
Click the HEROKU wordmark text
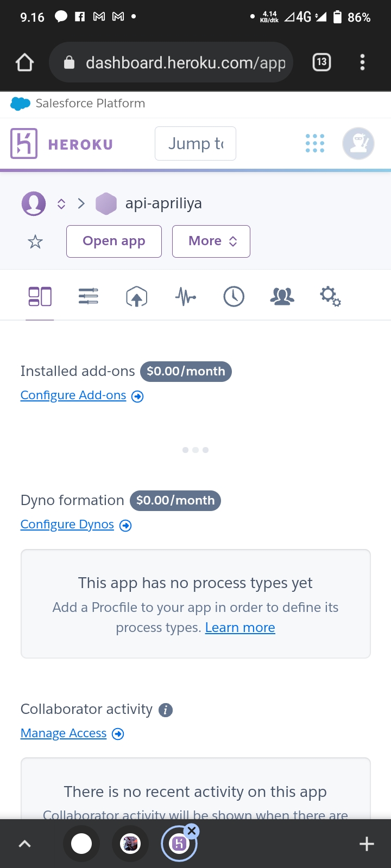pyautogui.click(x=80, y=144)
